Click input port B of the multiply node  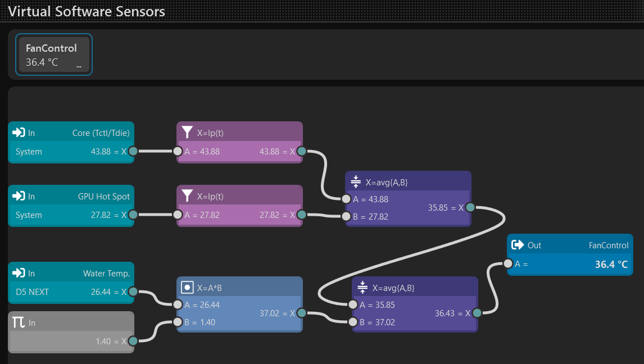[178, 322]
